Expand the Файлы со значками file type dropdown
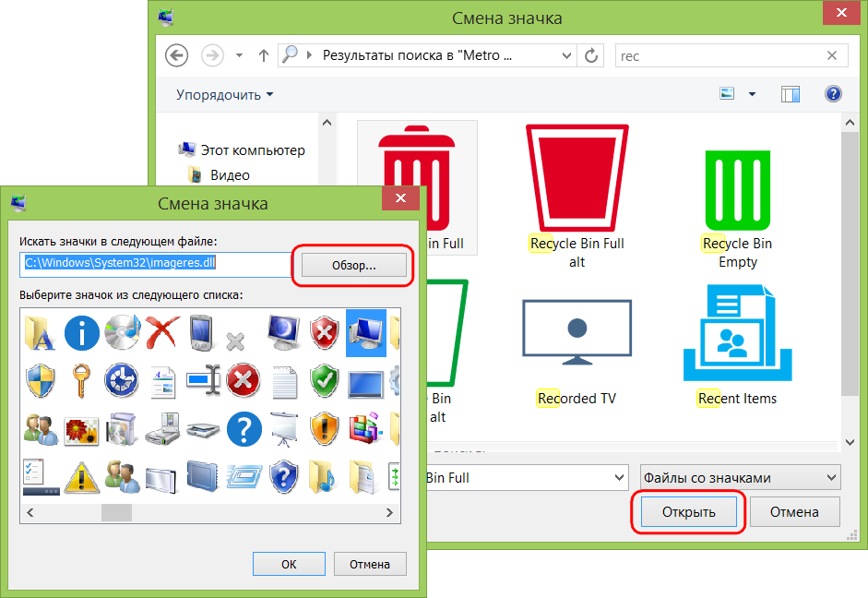 click(740, 477)
